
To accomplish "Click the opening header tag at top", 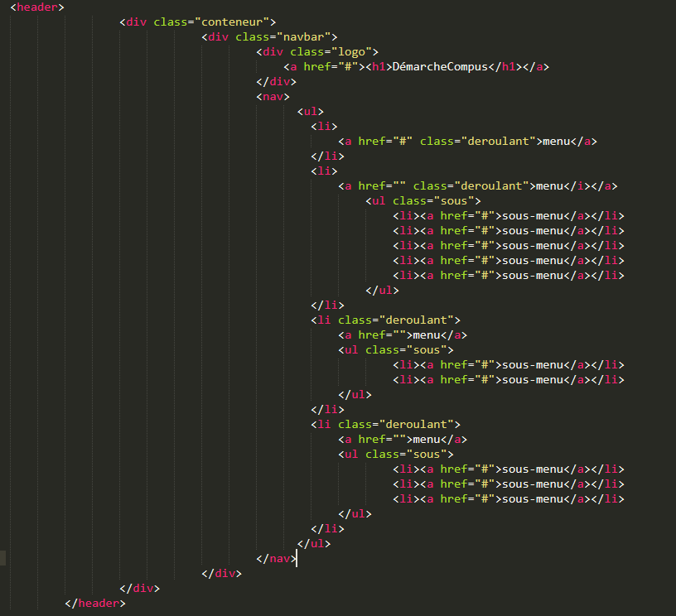I will [37, 7].
